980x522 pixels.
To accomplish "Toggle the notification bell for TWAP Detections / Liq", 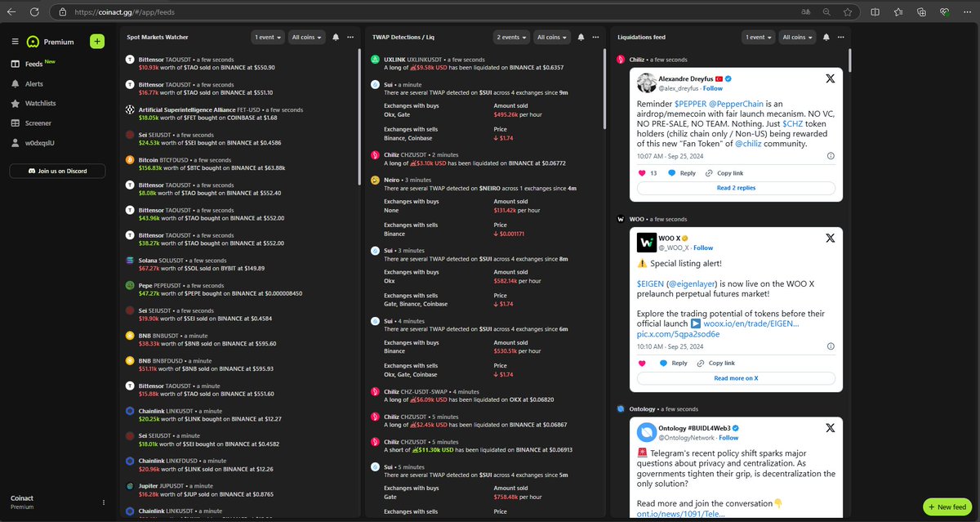I will point(581,38).
